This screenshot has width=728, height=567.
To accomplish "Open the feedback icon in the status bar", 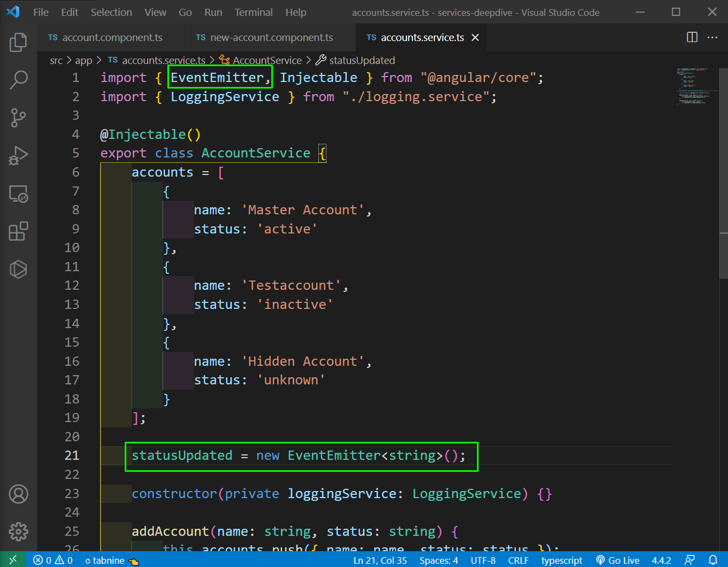I will click(x=690, y=560).
